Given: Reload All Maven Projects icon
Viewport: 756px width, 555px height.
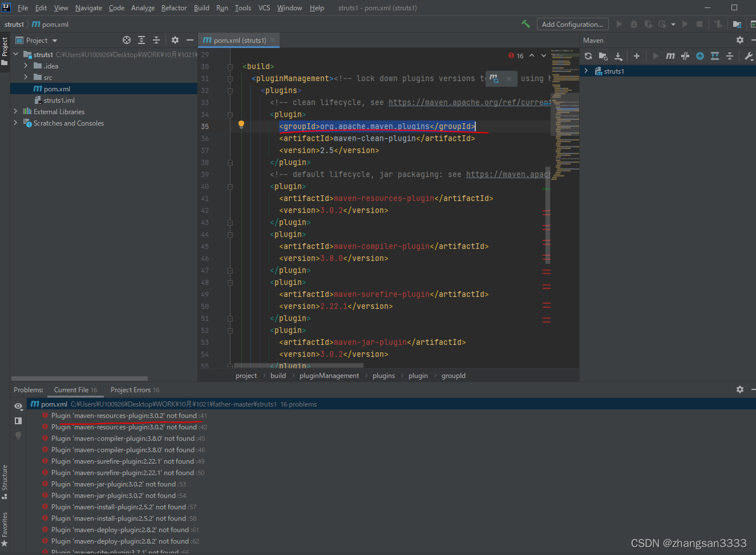Looking at the screenshot, I should click(588, 56).
